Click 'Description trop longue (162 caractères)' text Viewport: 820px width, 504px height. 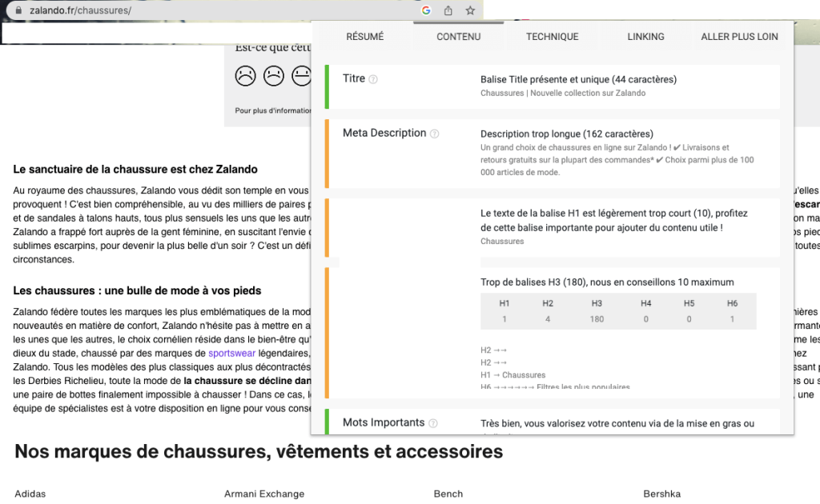(567, 134)
